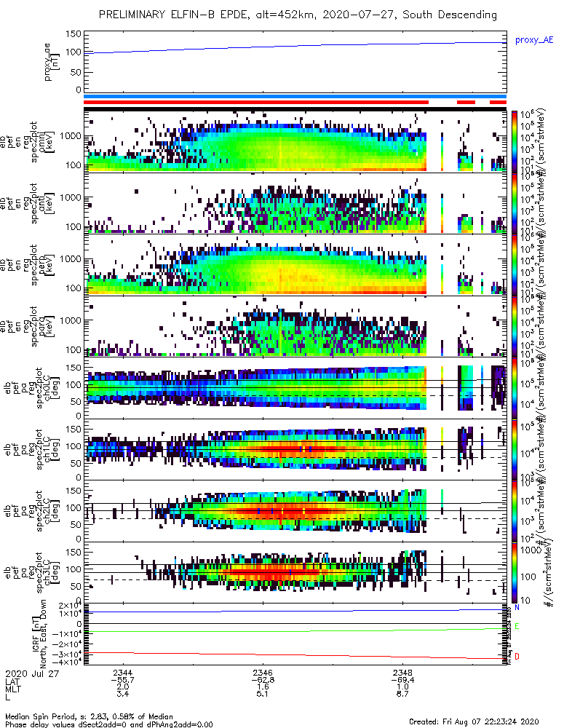Click the L-shell value '8.7'
Viewport: 564px width, 728px height.
tap(403, 694)
